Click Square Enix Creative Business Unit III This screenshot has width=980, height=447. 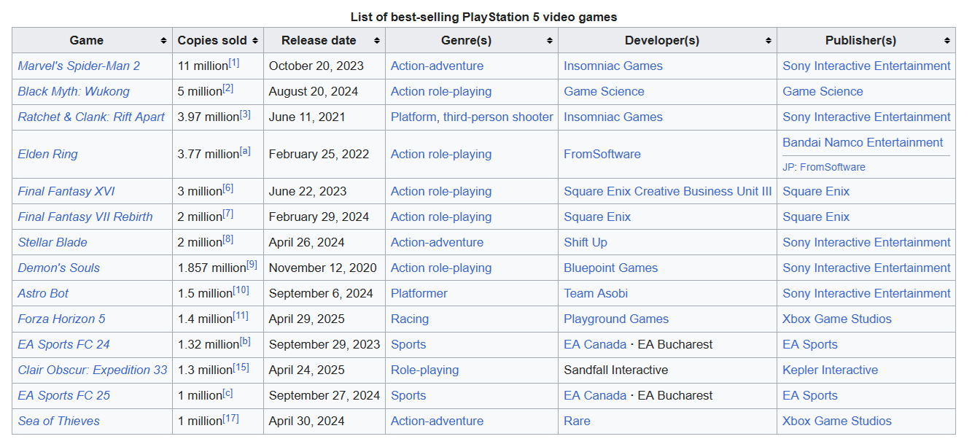pos(667,191)
